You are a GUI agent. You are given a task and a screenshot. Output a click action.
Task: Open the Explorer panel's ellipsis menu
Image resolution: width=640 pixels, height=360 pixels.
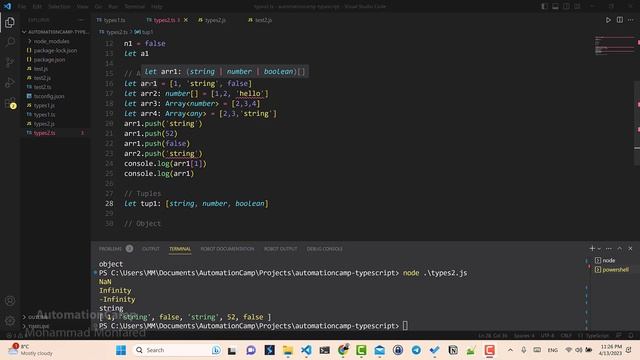pos(81,20)
